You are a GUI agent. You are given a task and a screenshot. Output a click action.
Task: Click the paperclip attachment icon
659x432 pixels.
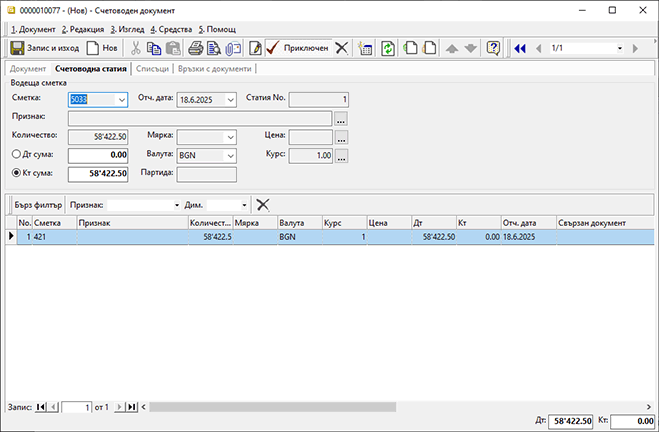point(233,48)
